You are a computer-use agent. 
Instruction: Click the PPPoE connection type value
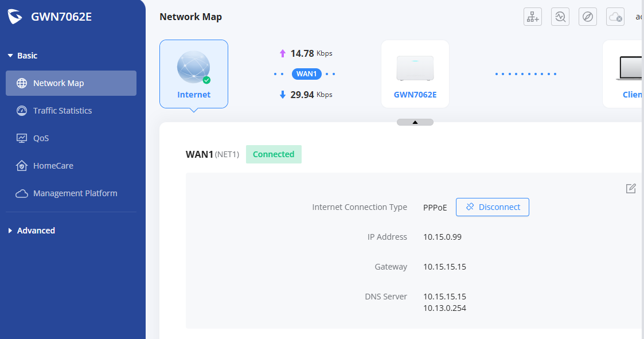[435, 208]
